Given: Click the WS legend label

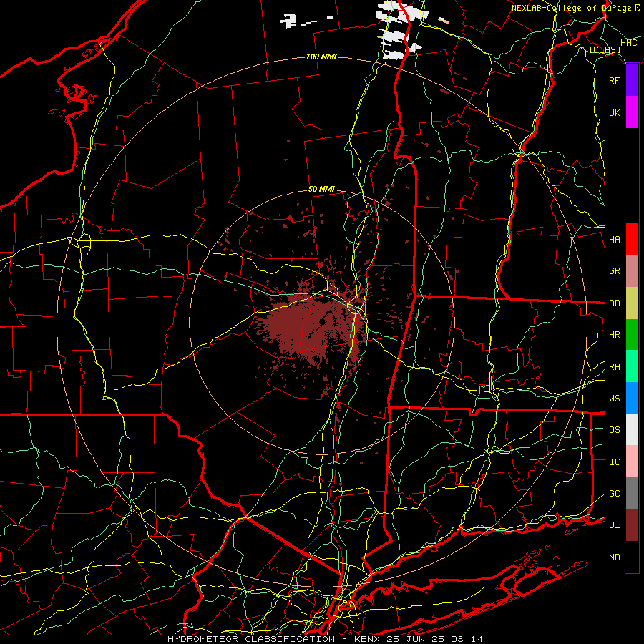Looking at the screenshot, I should (615, 398).
